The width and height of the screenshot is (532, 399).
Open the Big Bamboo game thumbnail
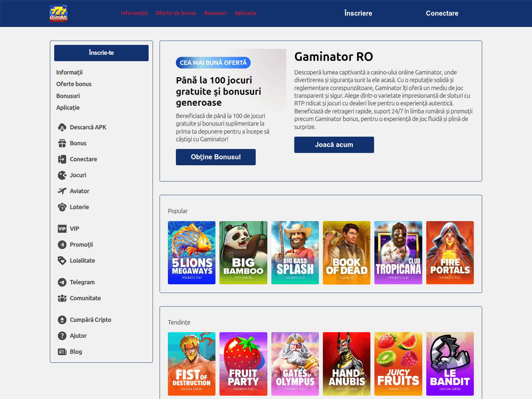(x=243, y=253)
